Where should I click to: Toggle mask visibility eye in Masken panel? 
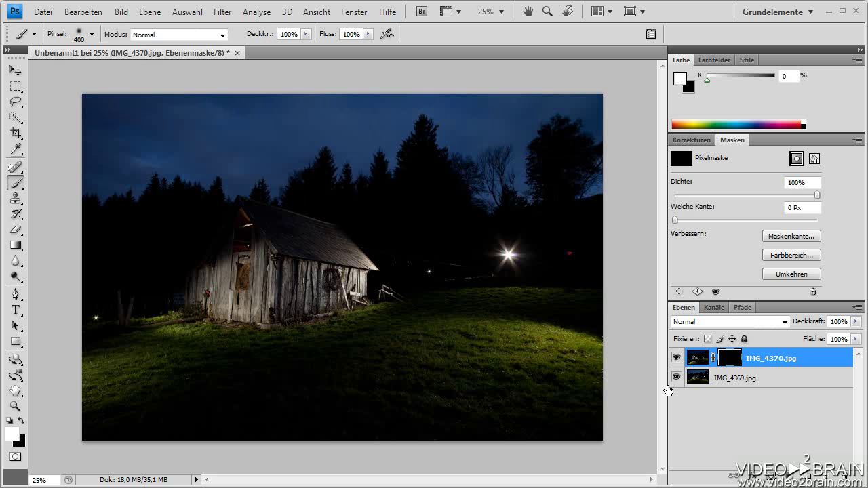pos(715,291)
